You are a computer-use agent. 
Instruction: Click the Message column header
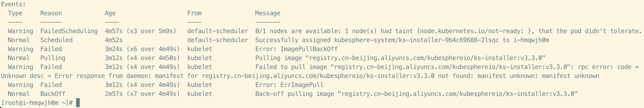pos(268,13)
